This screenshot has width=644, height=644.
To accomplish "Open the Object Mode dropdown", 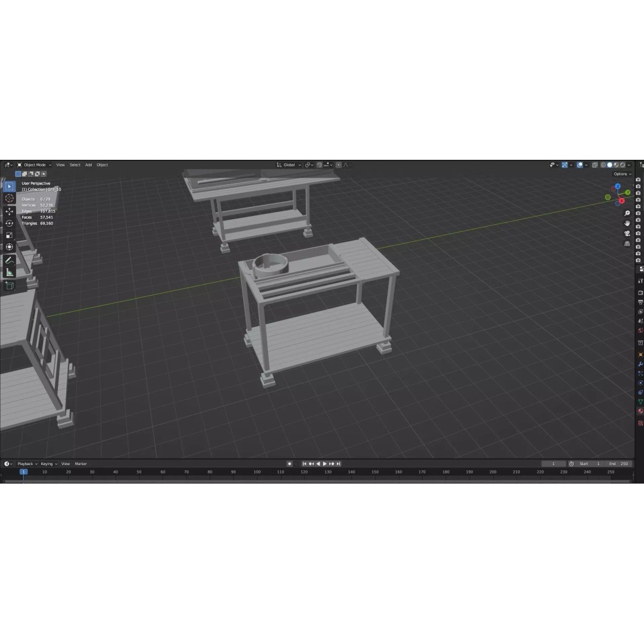I will click(34, 165).
